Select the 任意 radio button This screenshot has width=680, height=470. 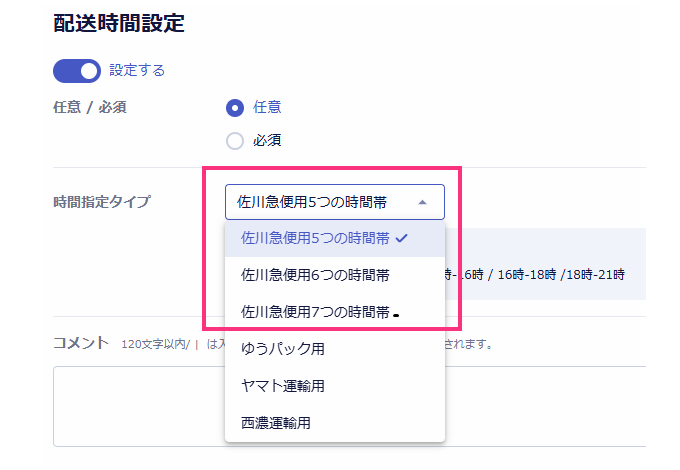coord(235,108)
